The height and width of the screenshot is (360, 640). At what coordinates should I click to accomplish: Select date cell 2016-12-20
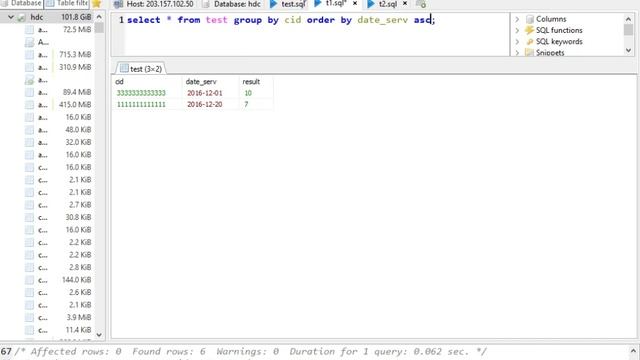(x=205, y=104)
